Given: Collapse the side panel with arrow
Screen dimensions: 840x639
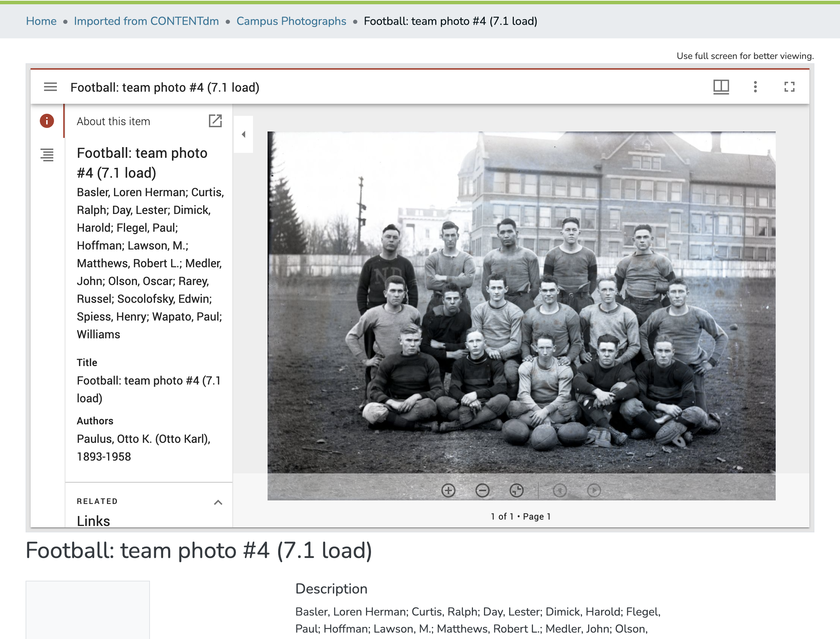Looking at the screenshot, I should point(243,134).
